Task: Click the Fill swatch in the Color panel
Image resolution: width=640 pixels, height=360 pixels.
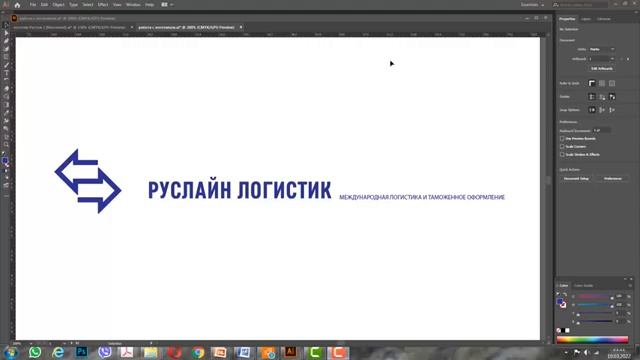Action: (560, 301)
